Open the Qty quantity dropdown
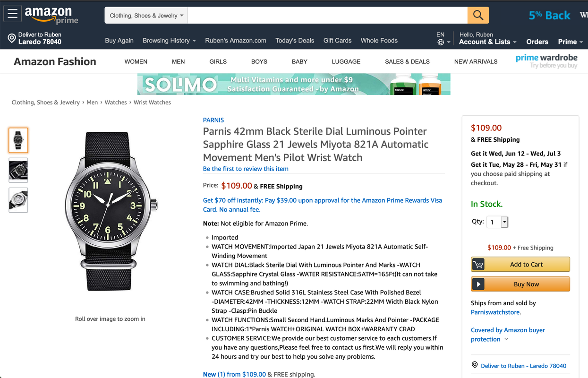 coord(497,222)
